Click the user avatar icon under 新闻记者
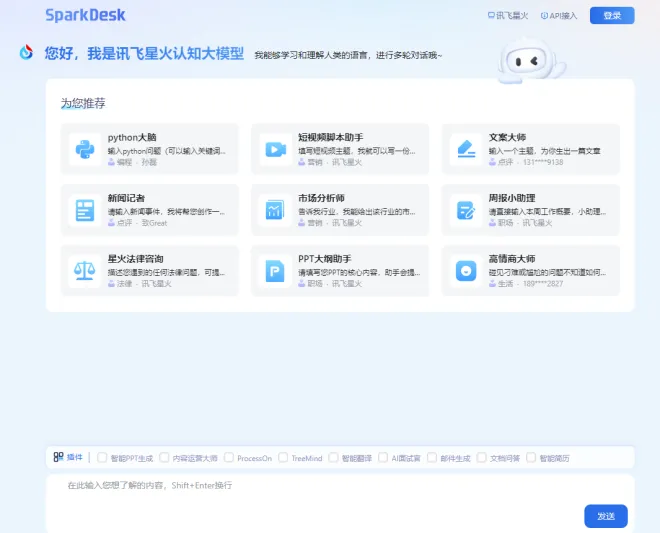The width and height of the screenshot is (660, 533). (x=111, y=223)
